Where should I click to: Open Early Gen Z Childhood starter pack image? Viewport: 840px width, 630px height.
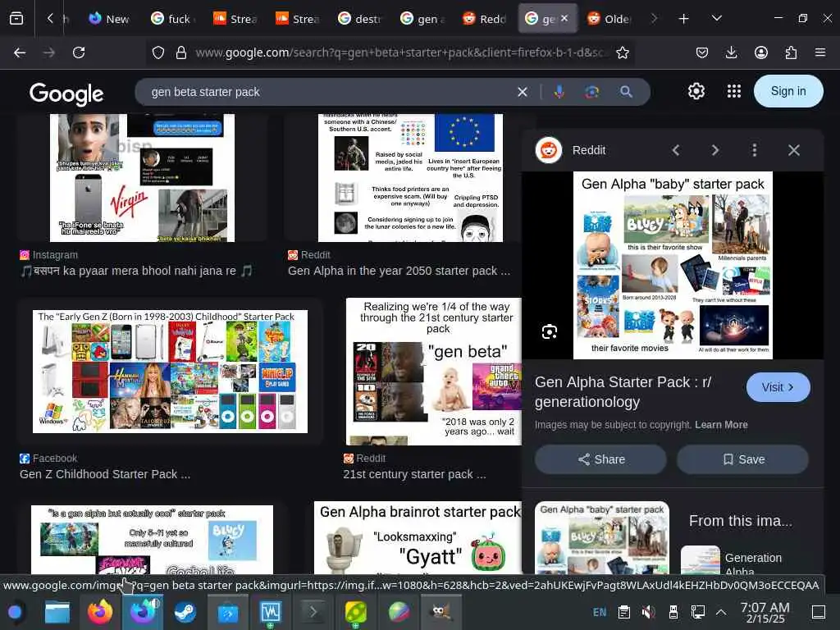tap(170, 372)
